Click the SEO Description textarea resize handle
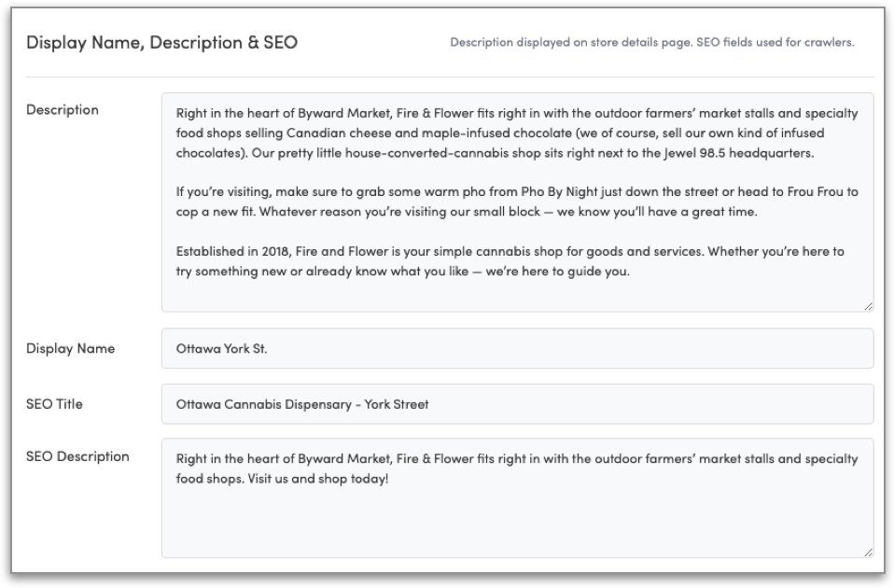 pyautogui.click(x=869, y=553)
